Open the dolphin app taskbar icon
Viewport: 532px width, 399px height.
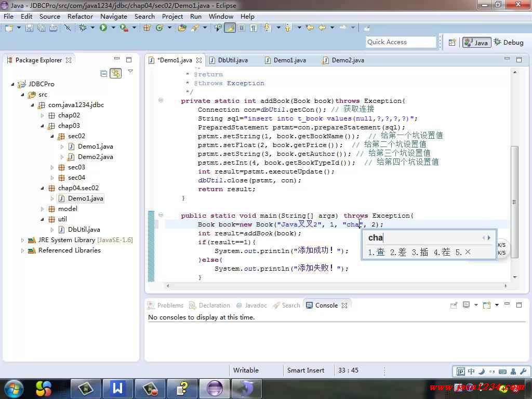coord(247,389)
